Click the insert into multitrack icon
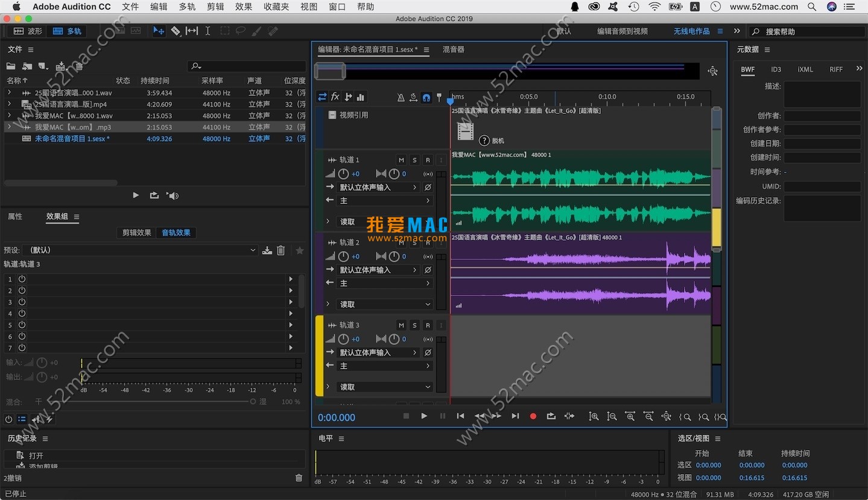Viewport: 868px width, 500px height. 60,66
